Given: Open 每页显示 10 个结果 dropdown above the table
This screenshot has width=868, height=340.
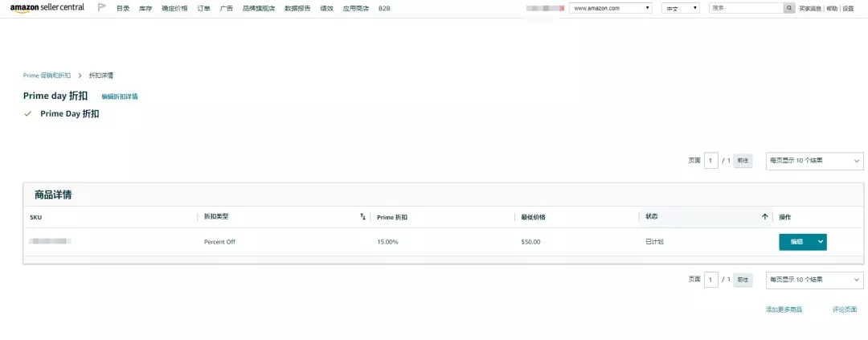Looking at the screenshot, I should pos(814,161).
